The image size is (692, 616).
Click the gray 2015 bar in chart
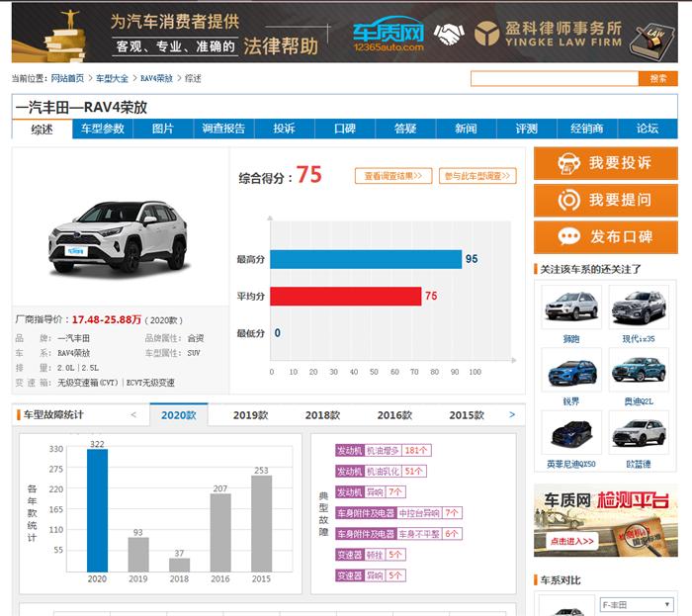[x=261, y=524]
